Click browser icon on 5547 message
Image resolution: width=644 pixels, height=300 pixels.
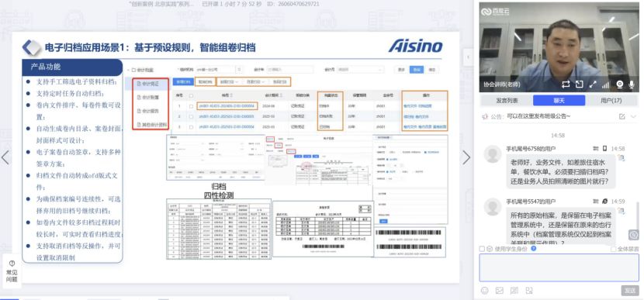tap(604, 202)
